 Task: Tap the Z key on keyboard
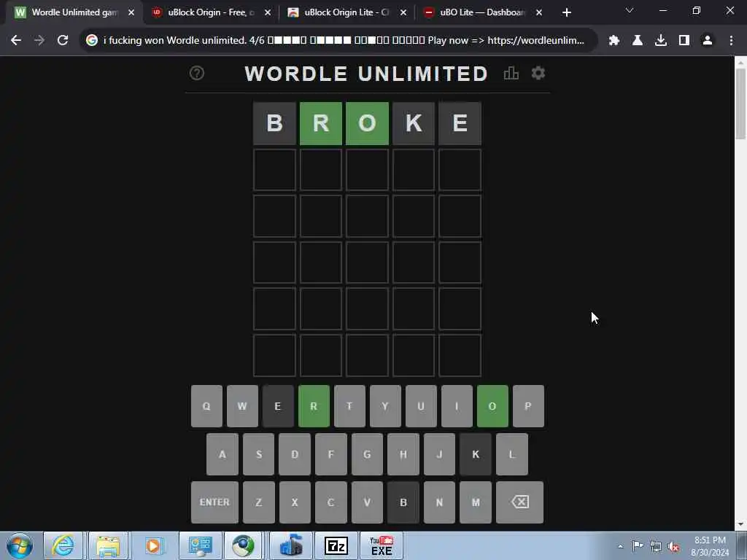click(x=259, y=502)
